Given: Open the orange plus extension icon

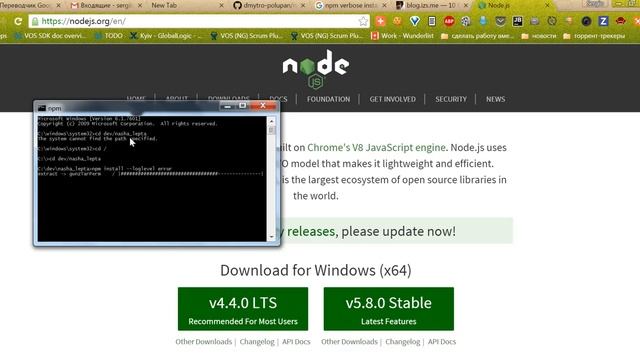Looking at the screenshot, I should 380,21.
